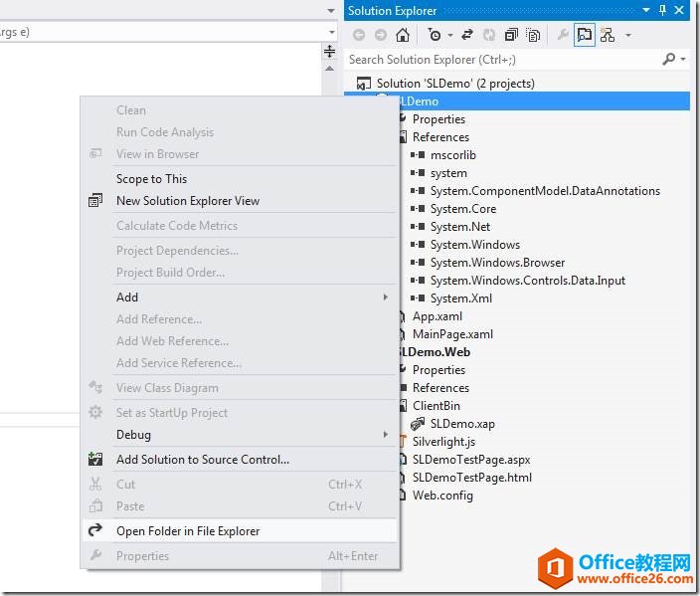This screenshot has height=596, width=700.
Task: Click the View Class Diagram toolbar icon
Action: [x=608, y=35]
